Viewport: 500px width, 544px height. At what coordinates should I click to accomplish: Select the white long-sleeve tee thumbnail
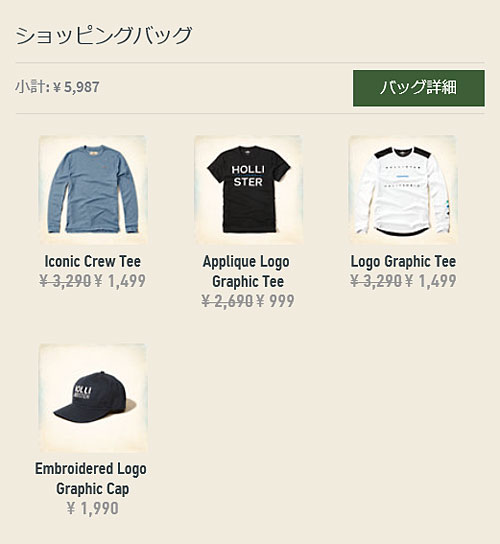[403, 190]
